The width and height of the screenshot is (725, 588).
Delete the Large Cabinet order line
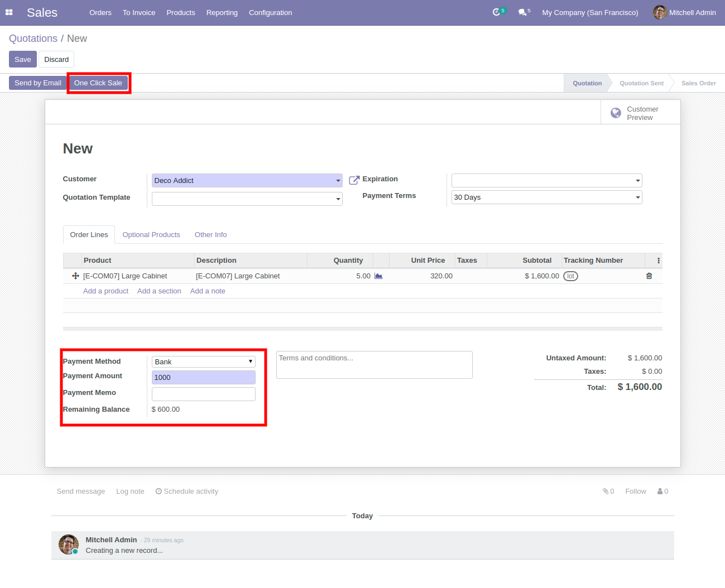pos(649,276)
